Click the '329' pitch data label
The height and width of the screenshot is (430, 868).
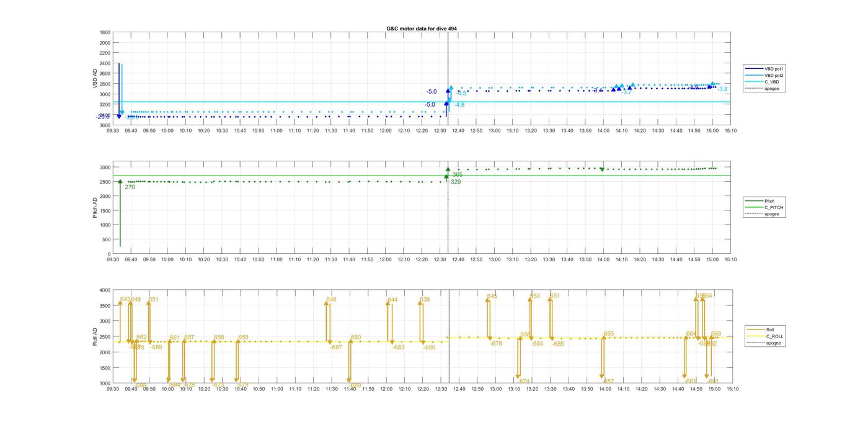click(456, 182)
